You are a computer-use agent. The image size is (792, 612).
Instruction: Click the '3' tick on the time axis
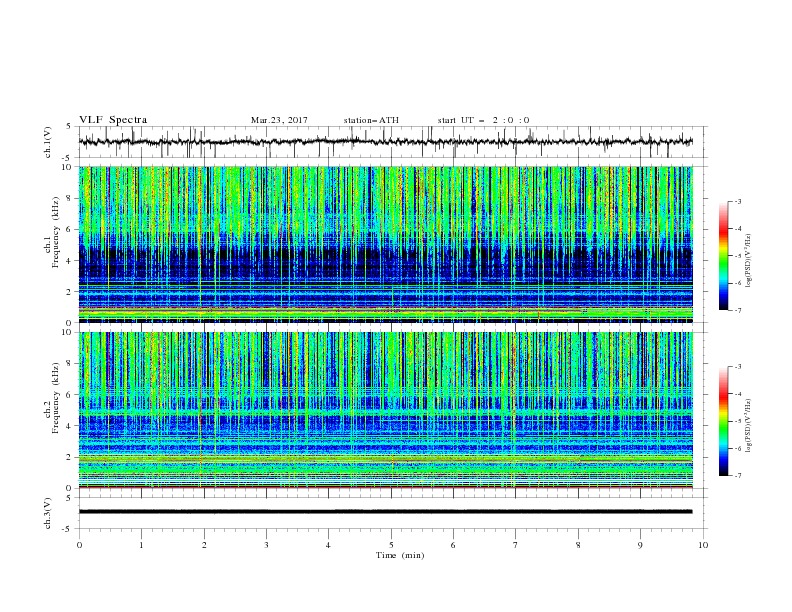[x=266, y=545]
